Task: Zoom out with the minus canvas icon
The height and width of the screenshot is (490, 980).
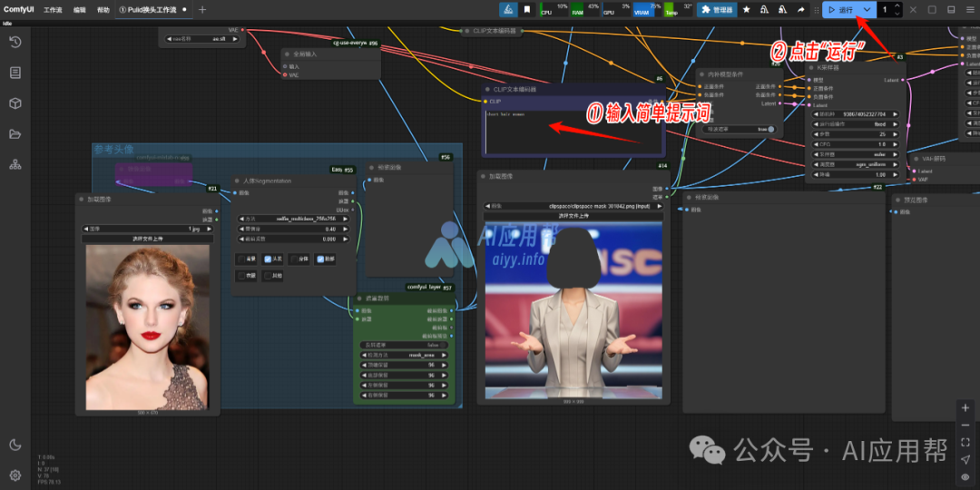Action: (x=965, y=426)
